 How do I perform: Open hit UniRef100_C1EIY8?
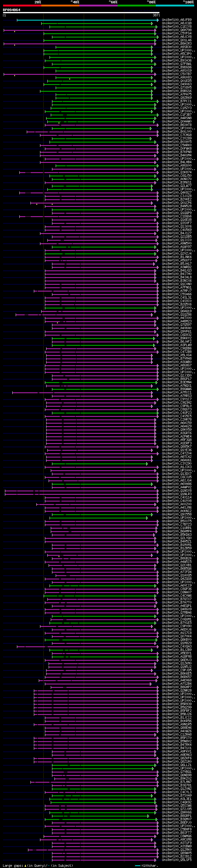pos(177,26)
